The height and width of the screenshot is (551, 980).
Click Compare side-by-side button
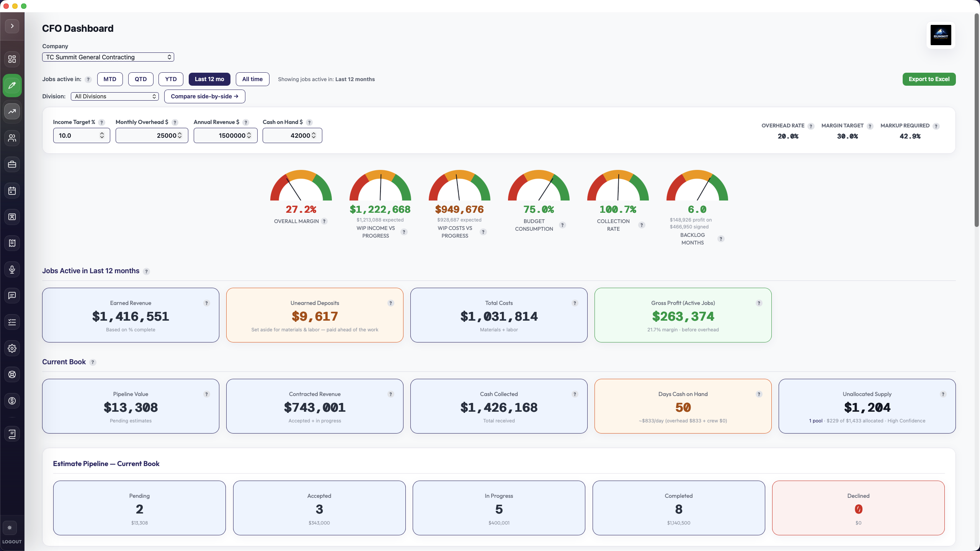205,96
